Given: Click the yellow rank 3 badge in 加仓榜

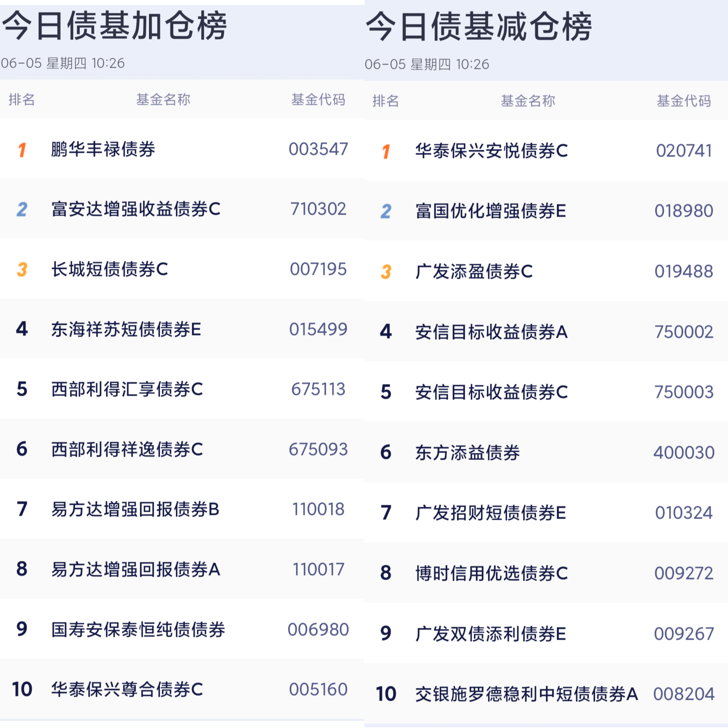Looking at the screenshot, I should [22, 269].
